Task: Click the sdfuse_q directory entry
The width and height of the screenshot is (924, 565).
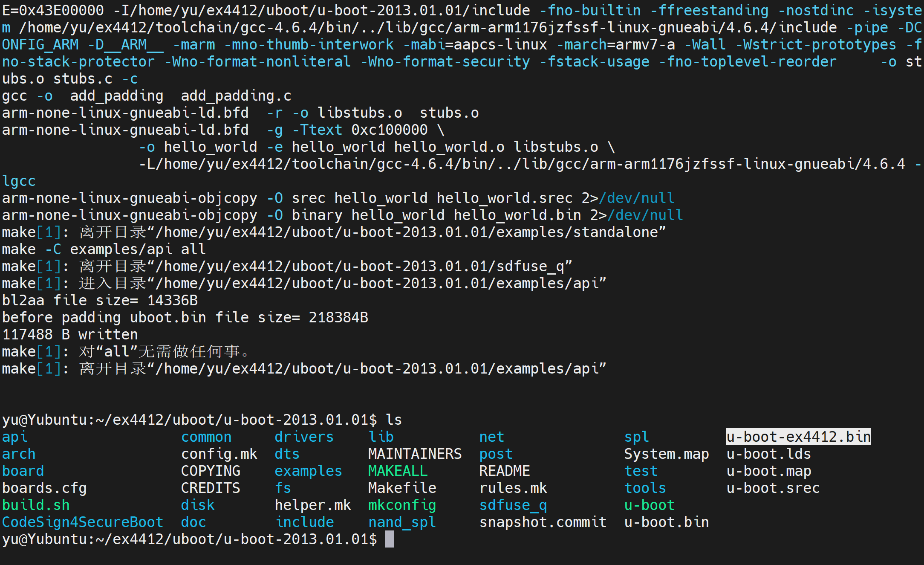Action: pos(513,505)
